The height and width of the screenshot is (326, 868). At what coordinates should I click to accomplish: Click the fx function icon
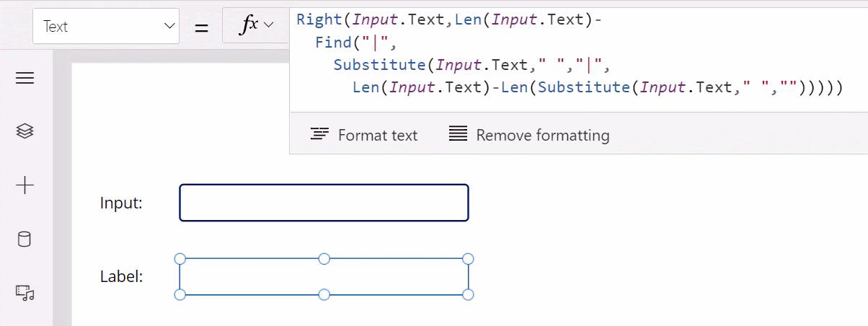coord(249,25)
